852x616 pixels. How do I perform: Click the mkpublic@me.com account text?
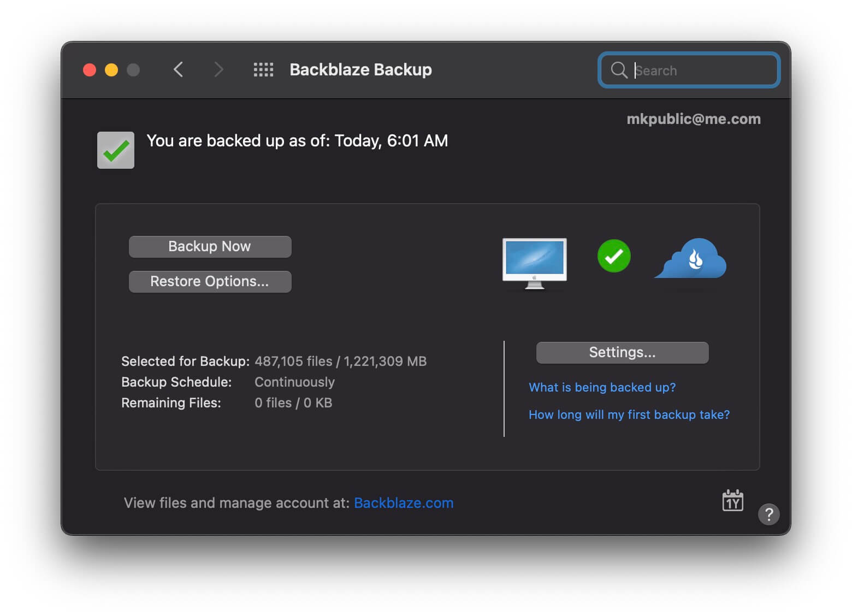coord(694,119)
